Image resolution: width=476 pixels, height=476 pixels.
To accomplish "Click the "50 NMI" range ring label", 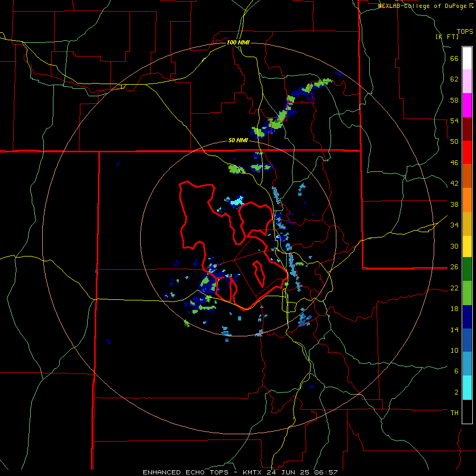I will click(238, 141).
